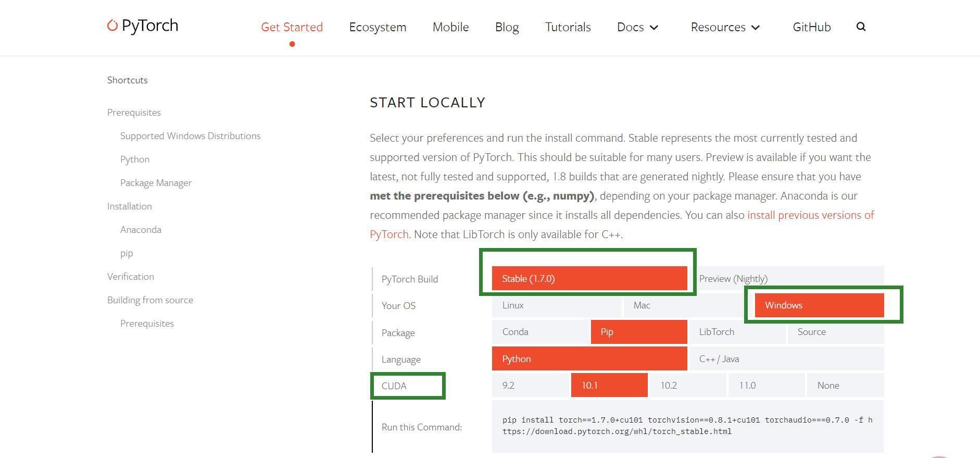Jump to Installation shortcut
Screen dimensions: 980x458
pyautogui.click(x=130, y=206)
